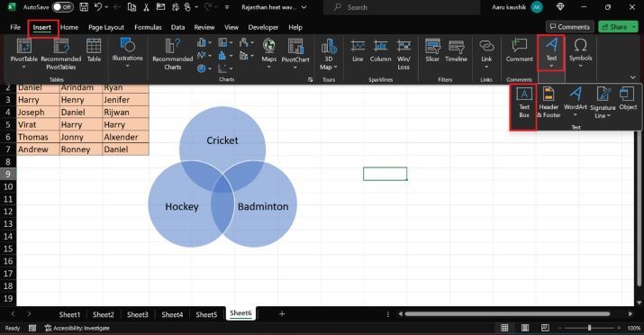This screenshot has width=644, height=335.
Task: Switch to Page Layout view in status bar
Action: 525,328
